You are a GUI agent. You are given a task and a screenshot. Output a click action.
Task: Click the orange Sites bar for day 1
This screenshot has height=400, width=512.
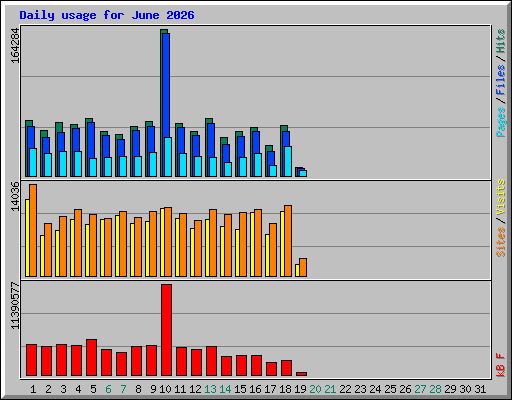(33, 230)
